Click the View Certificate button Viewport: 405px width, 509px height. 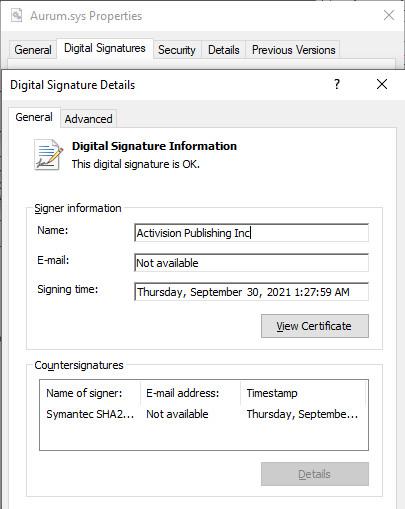click(315, 326)
